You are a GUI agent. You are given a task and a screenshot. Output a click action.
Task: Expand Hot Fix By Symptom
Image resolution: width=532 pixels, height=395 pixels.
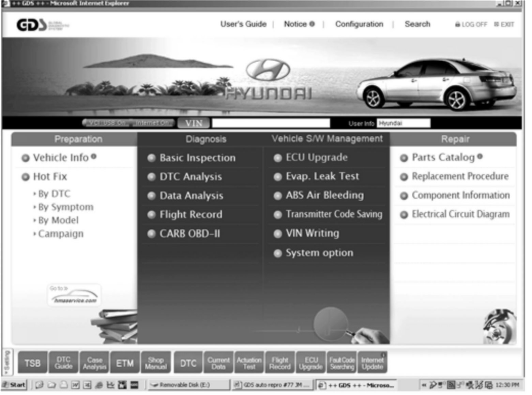tap(65, 207)
